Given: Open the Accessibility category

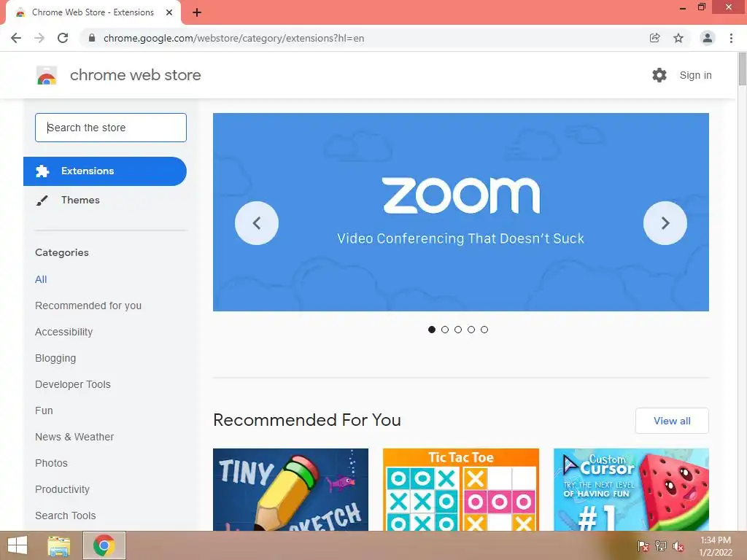Looking at the screenshot, I should pos(64,332).
